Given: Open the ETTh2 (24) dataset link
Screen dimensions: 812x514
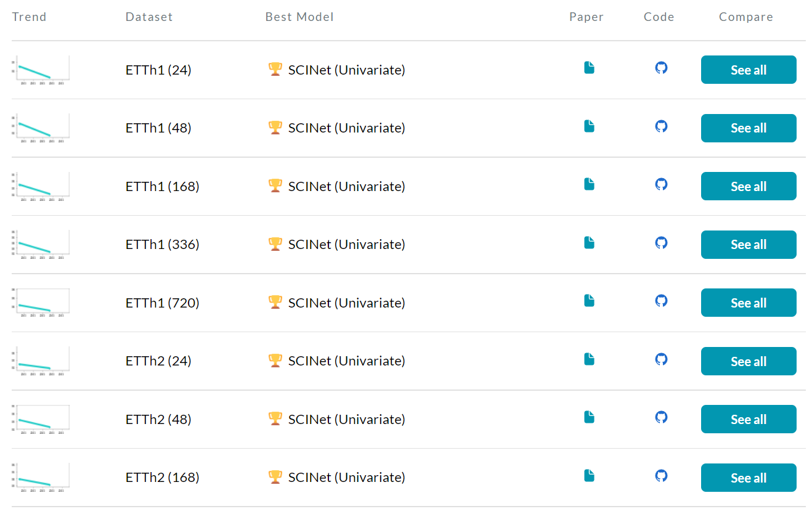Looking at the screenshot, I should (x=158, y=361).
